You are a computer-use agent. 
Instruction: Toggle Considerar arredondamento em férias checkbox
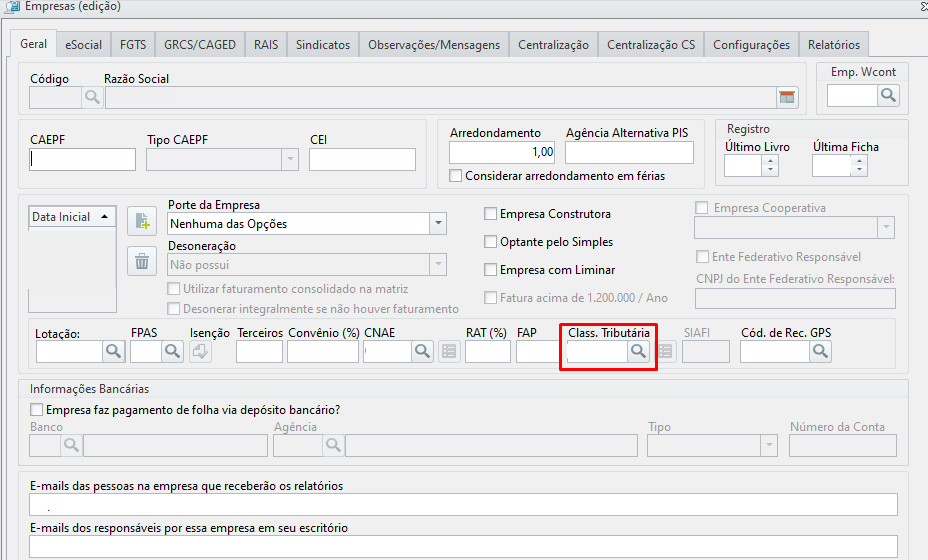pos(455,176)
